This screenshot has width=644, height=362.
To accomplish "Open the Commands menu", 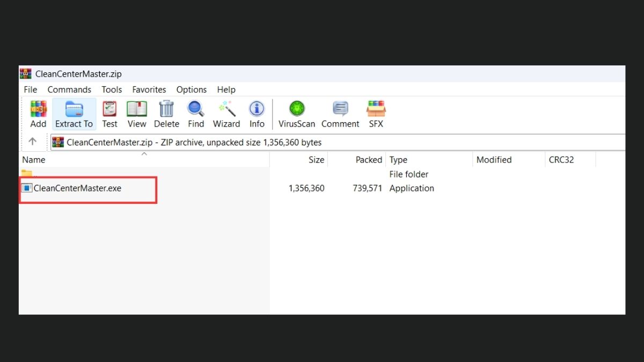I will click(69, 90).
